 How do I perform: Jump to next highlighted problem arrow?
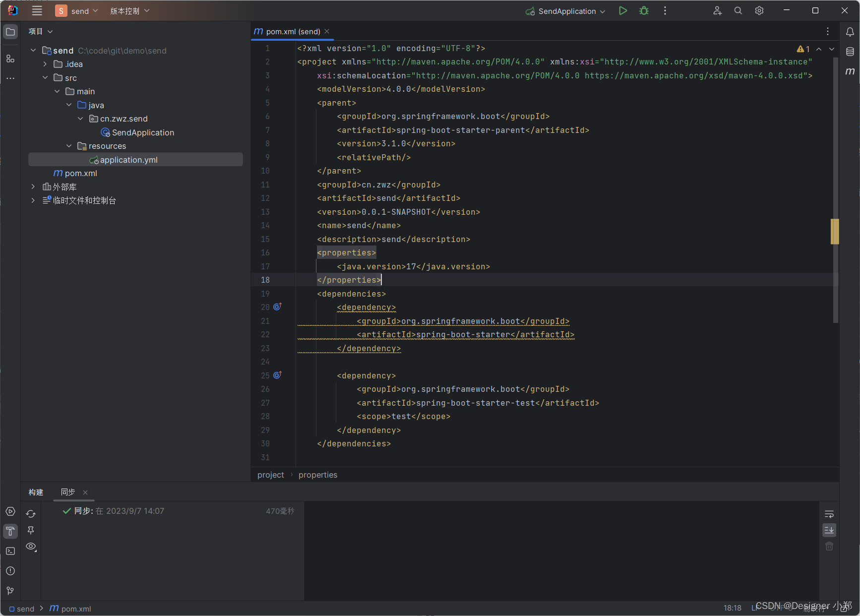click(x=832, y=49)
